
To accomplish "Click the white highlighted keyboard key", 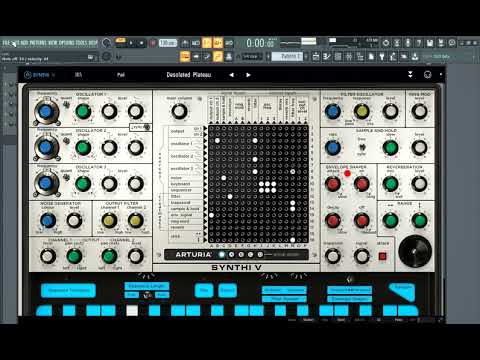I will (132, 310).
